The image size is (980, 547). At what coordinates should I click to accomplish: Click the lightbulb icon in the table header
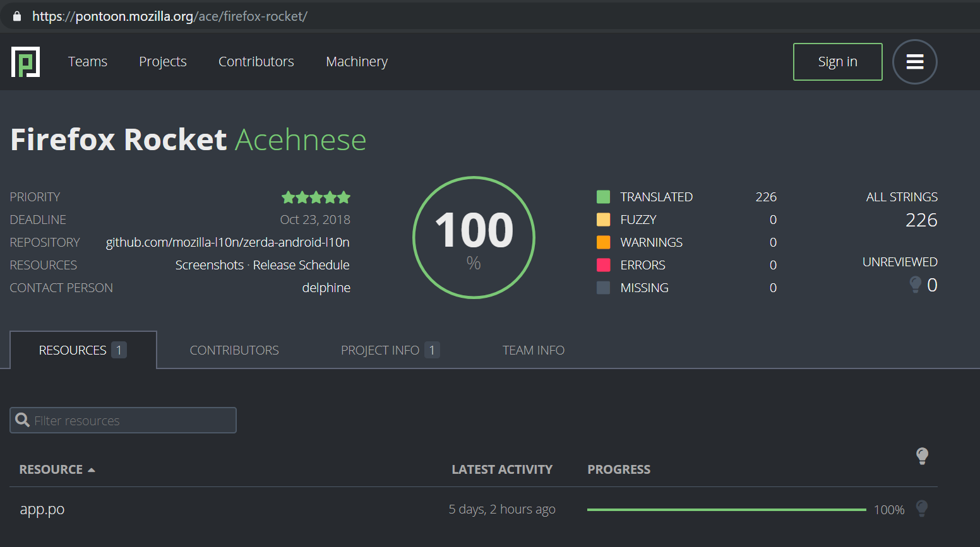click(922, 456)
